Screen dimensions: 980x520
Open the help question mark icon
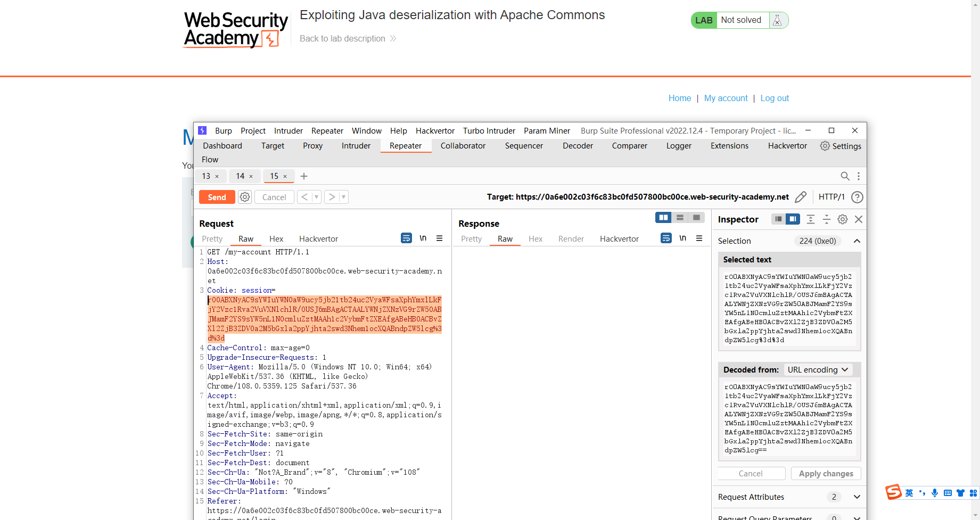click(857, 197)
